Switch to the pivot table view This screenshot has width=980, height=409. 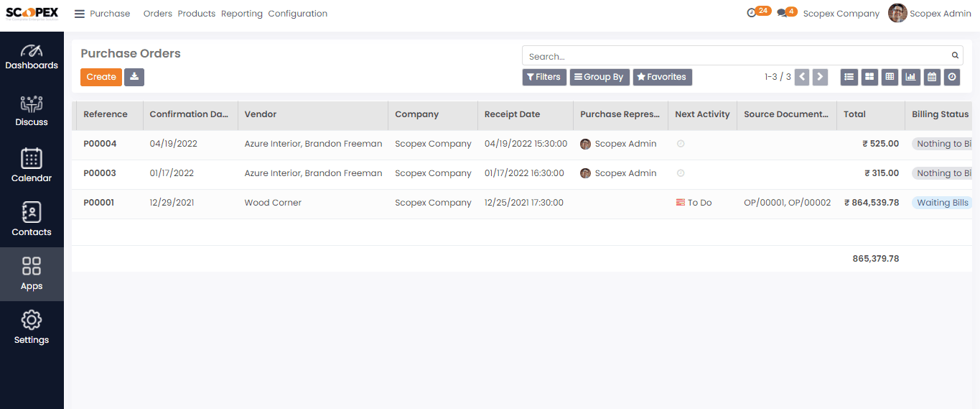pyautogui.click(x=890, y=77)
